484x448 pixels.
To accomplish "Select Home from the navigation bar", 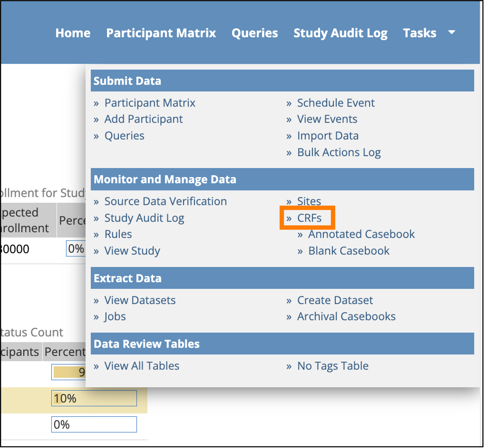I will coord(73,33).
